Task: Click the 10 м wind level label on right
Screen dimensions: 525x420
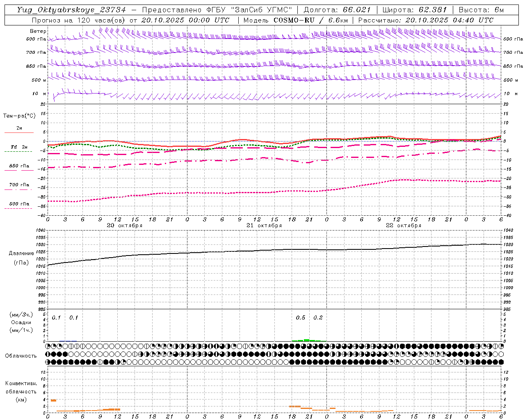Action: point(511,94)
